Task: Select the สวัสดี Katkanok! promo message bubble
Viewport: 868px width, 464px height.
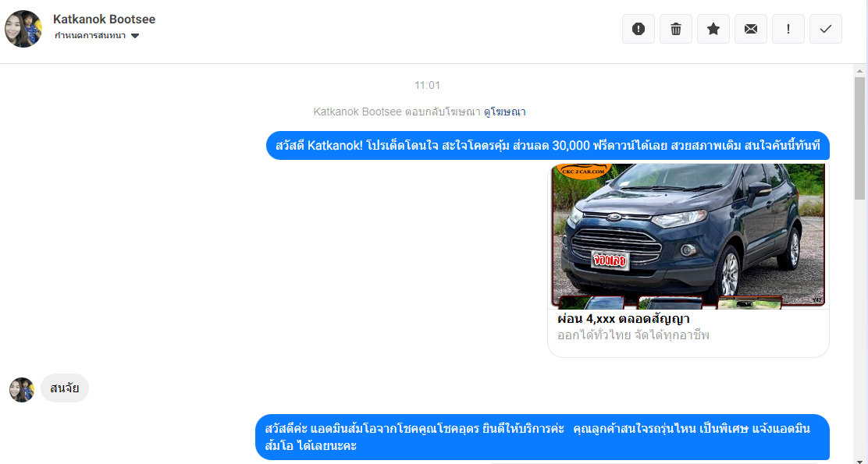Action: pyautogui.click(x=548, y=146)
